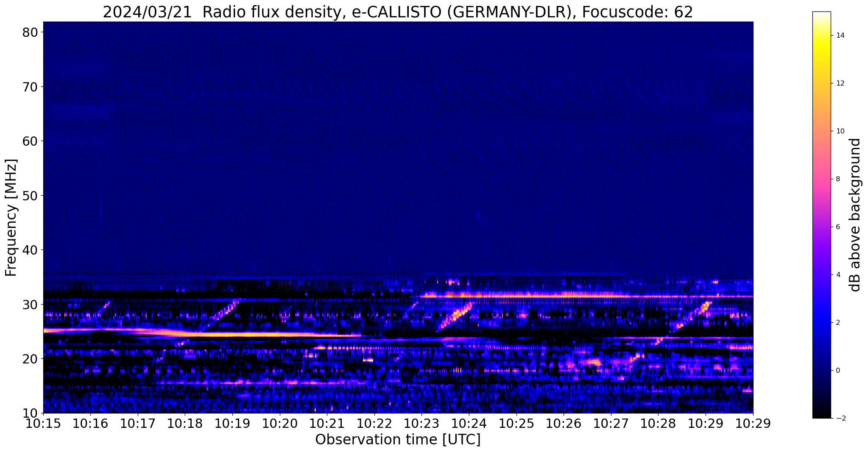Click the 10:25 time tick label

click(x=516, y=424)
